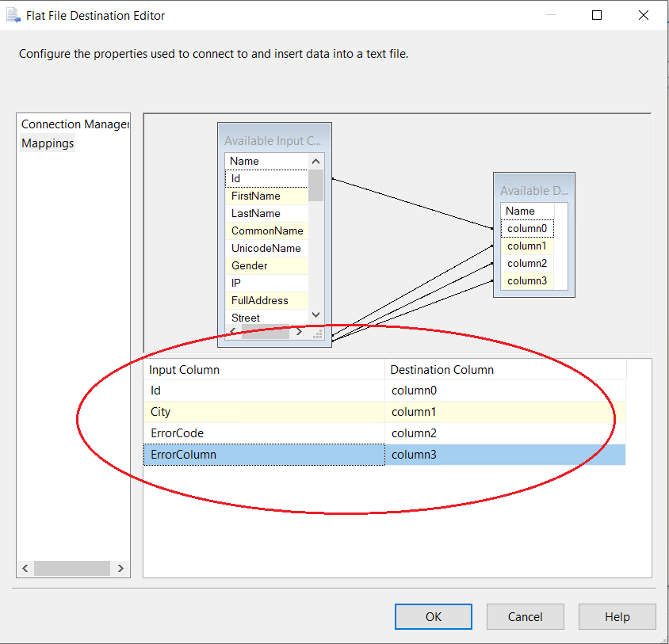Click the Input Column header
Screen dimensions: 669x644
pyautogui.click(x=263, y=370)
